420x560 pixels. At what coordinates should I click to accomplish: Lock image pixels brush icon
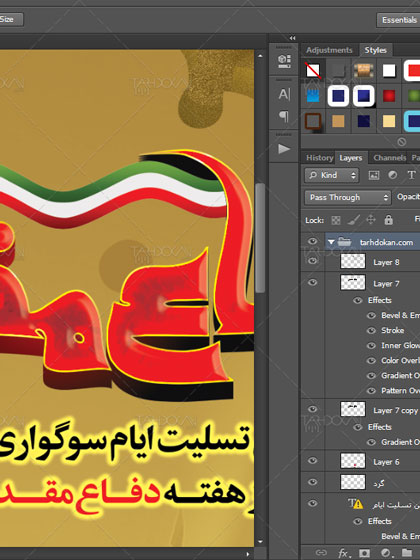click(x=354, y=220)
